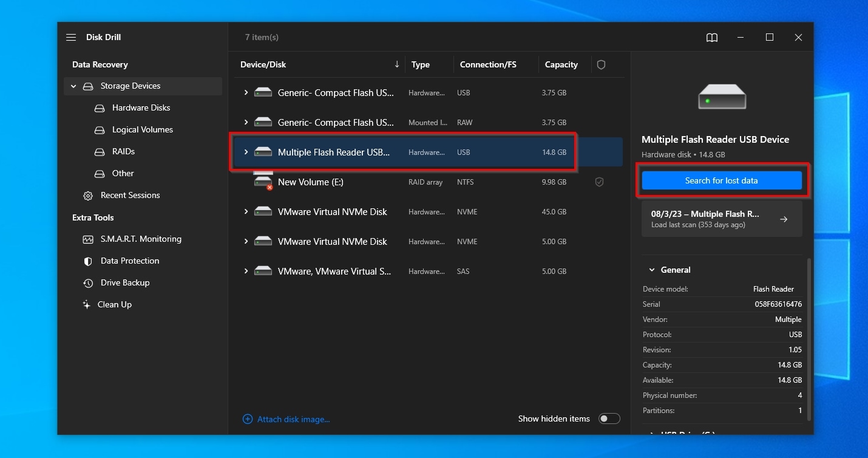Click the 14.8 GB capacity of Multiple Flash Reader

click(x=554, y=152)
